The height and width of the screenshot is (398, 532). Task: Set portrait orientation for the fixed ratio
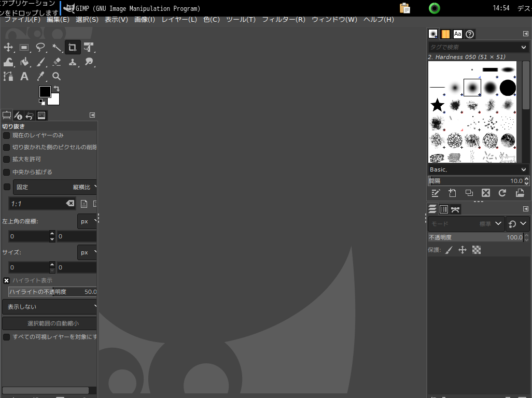click(84, 204)
